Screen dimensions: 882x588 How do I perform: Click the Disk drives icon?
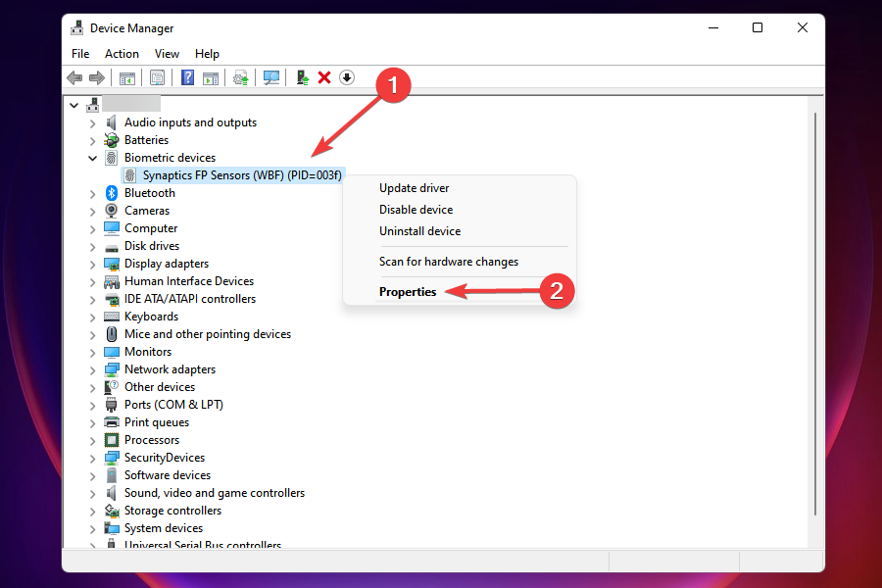tap(112, 247)
